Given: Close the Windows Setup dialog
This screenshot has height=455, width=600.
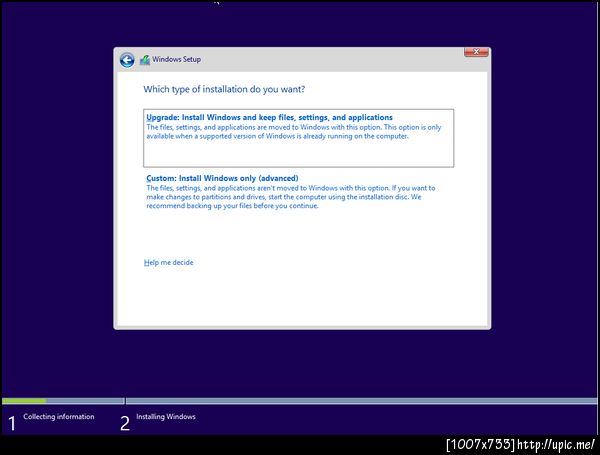Looking at the screenshot, I should click(x=476, y=52).
